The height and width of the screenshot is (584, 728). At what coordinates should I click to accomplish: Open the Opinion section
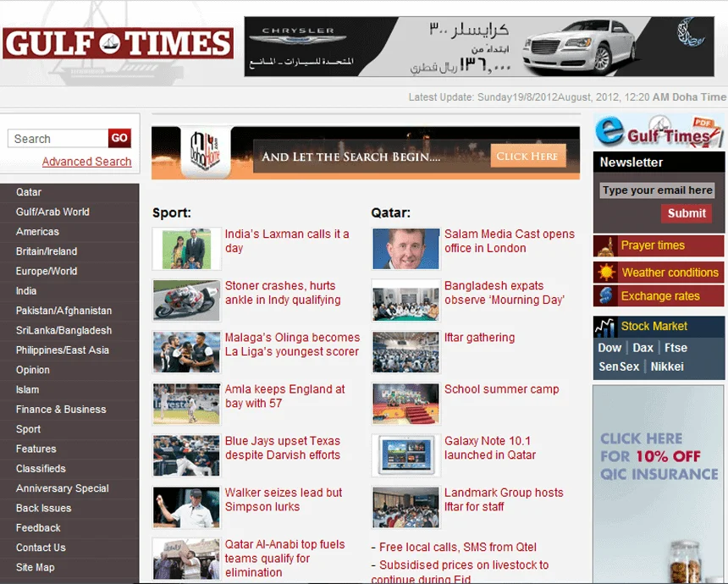coord(32,370)
